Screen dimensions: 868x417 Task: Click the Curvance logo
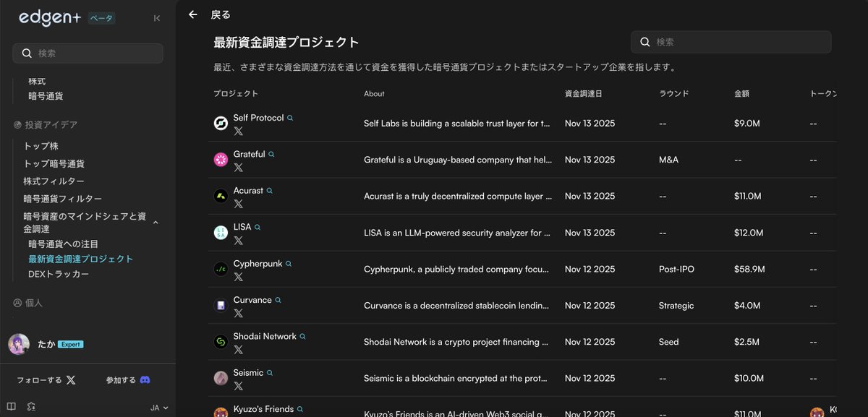pos(221,306)
